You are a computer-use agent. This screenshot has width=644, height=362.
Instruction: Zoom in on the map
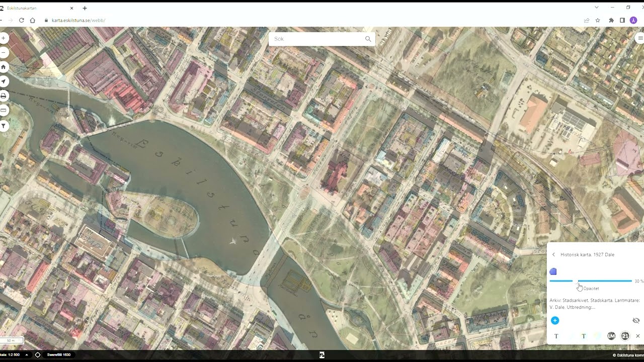[4, 38]
